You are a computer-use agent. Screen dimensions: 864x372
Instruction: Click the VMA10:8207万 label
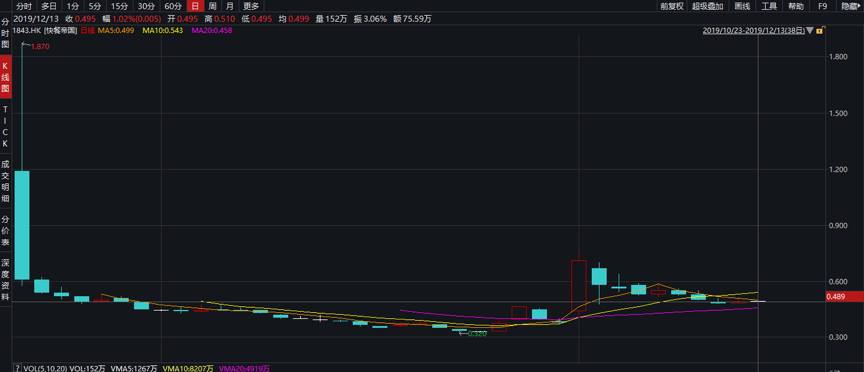[x=187, y=368]
